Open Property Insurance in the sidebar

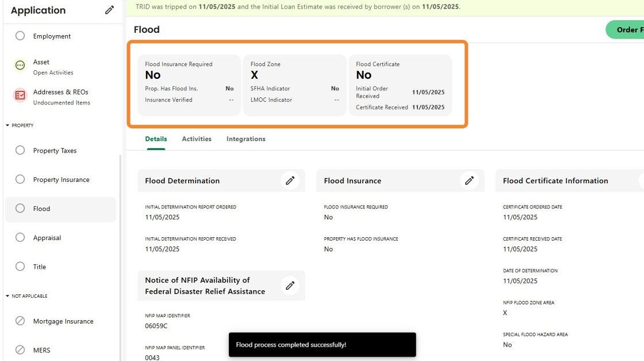click(x=61, y=180)
